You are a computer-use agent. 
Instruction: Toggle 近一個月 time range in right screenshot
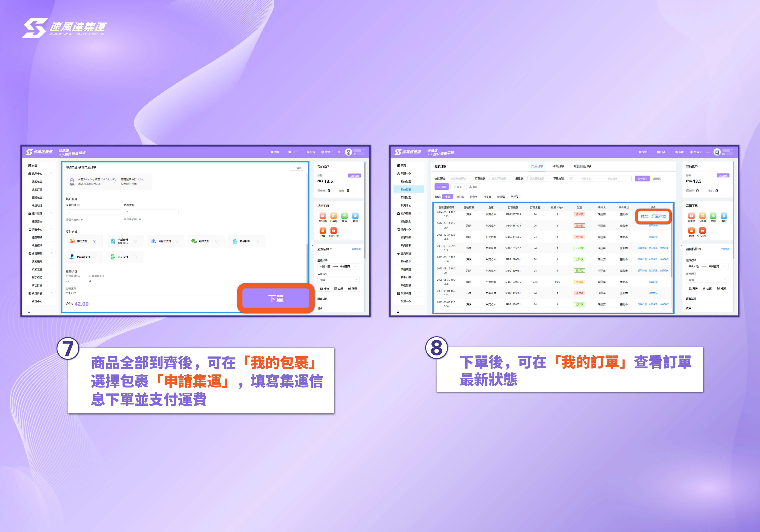[642, 179]
